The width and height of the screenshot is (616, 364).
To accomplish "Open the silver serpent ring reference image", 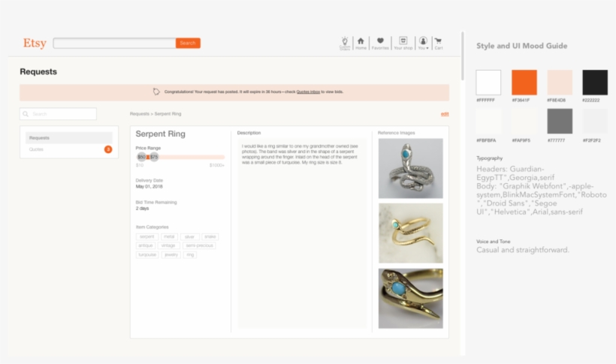I will [410, 168].
